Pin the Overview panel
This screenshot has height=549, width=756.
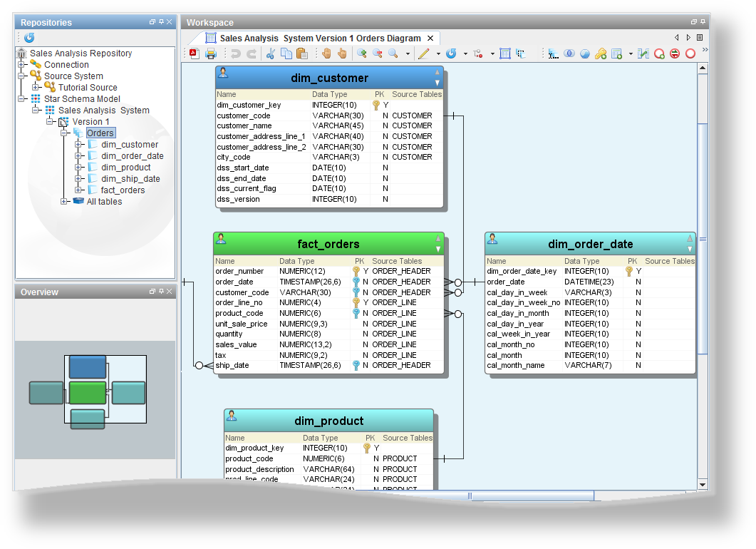[161, 292]
